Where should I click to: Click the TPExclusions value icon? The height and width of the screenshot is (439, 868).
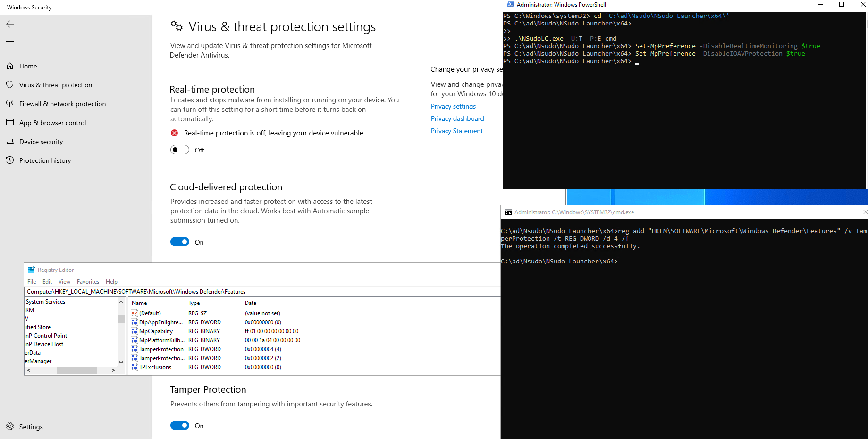(135, 367)
